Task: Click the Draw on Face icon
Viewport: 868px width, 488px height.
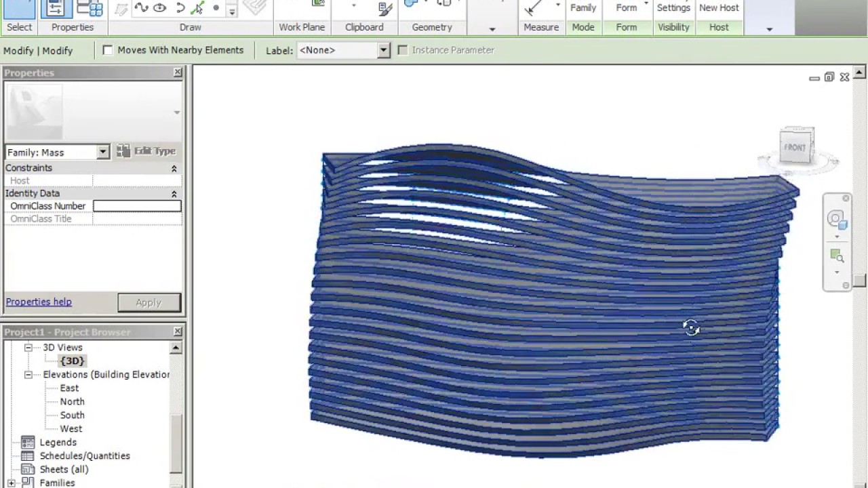Action: 255,7
